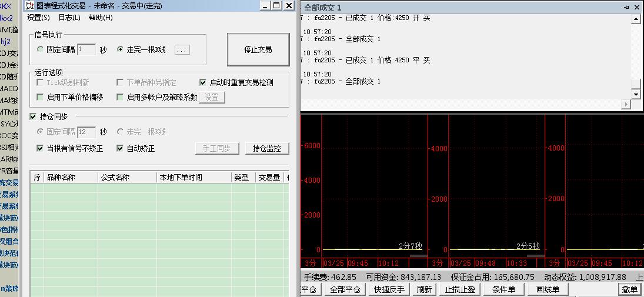644x297 pixels.
Task: Click the 信号执行 seconds interval field
Action: (x=86, y=50)
